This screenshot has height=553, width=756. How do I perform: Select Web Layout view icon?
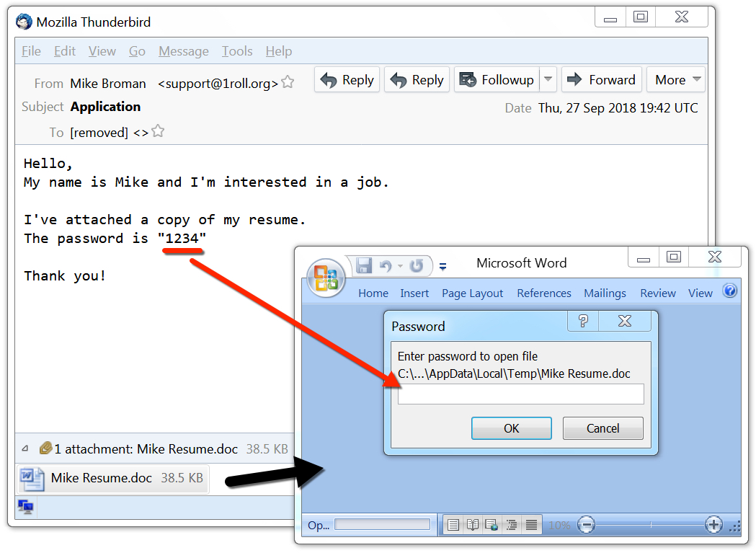pyautogui.click(x=492, y=525)
